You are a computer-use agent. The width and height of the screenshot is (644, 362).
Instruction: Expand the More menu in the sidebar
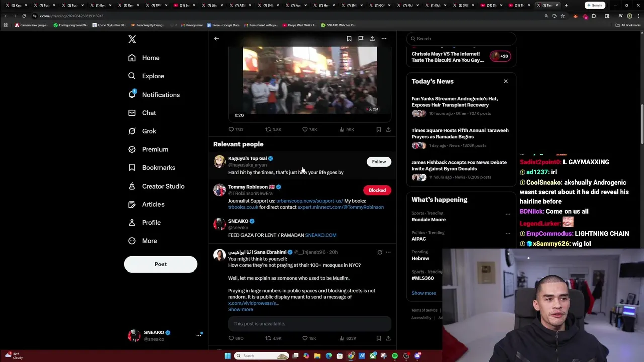(x=143, y=241)
